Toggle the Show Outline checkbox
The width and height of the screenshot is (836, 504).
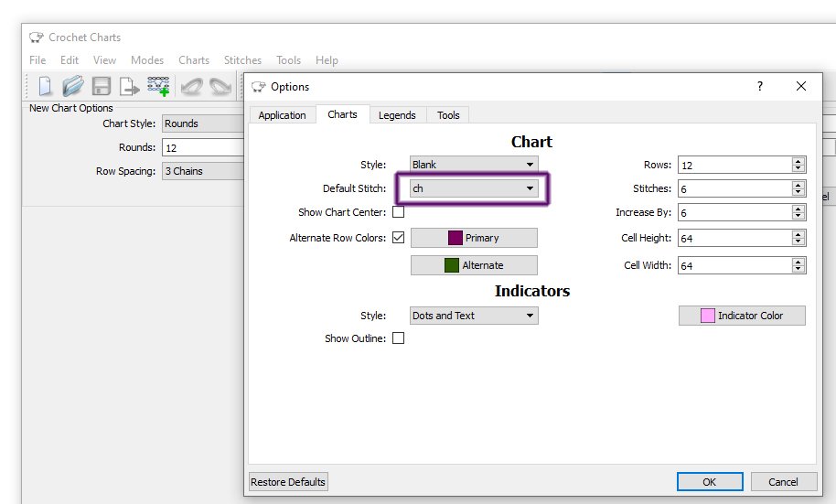pyautogui.click(x=398, y=338)
